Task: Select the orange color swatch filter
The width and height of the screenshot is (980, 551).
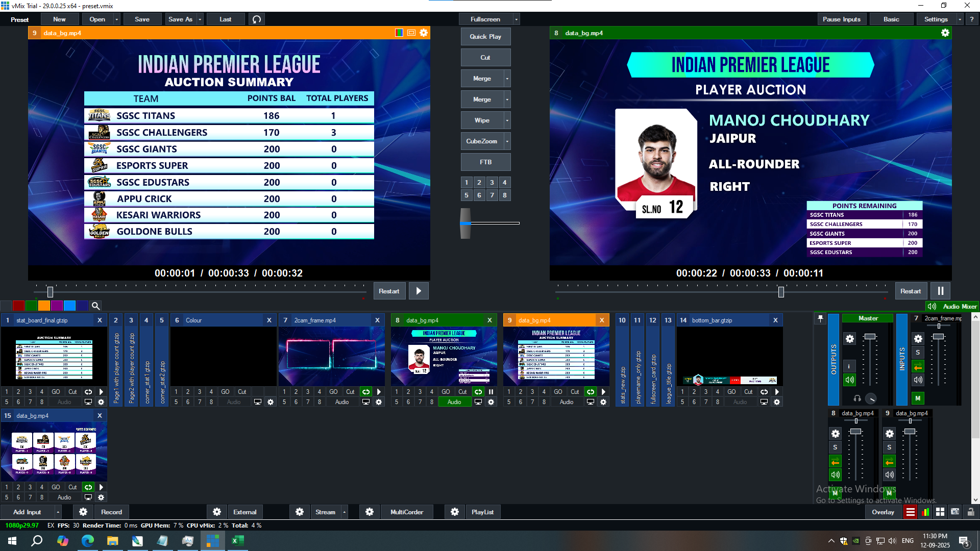Action: pyautogui.click(x=44, y=306)
